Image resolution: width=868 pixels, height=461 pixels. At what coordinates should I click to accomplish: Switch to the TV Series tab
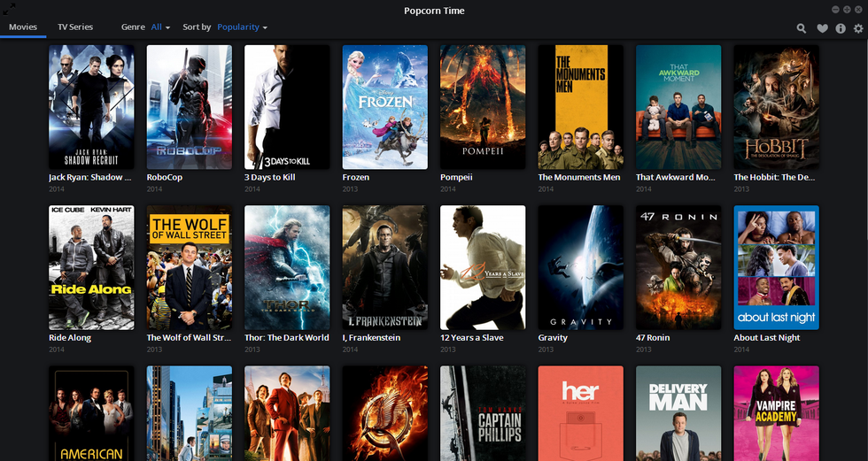75,27
